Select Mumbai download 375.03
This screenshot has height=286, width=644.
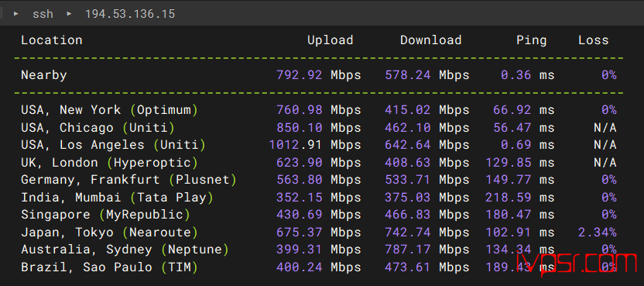(x=408, y=198)
